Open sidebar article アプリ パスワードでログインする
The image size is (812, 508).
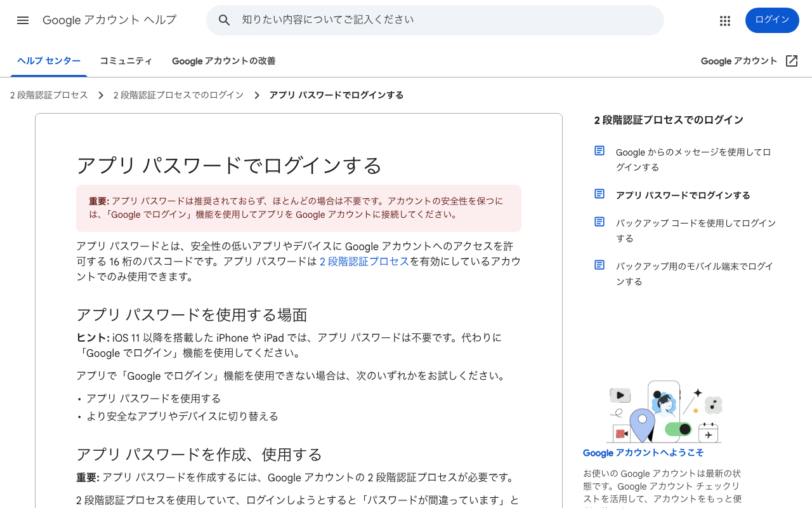coord(683,196)
